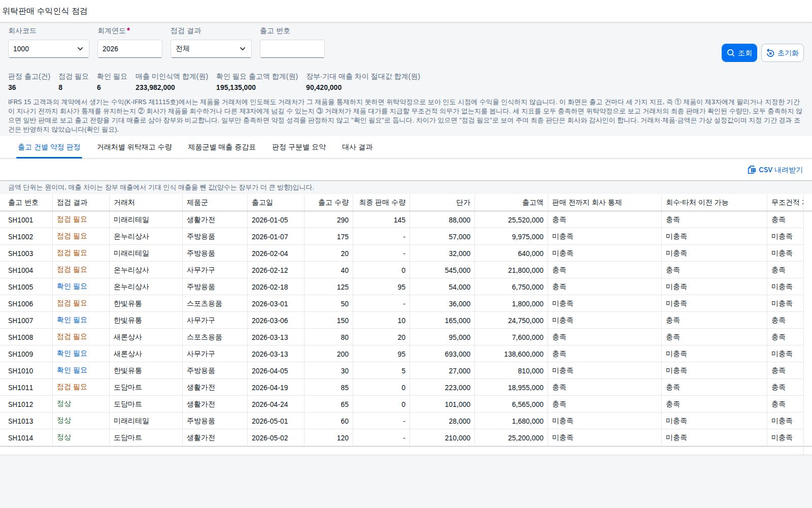The width and height of the screenshot is (812, 508).
Task: Click the 제품군 column header
Action: pyautogui.click(x=215, y=203)
